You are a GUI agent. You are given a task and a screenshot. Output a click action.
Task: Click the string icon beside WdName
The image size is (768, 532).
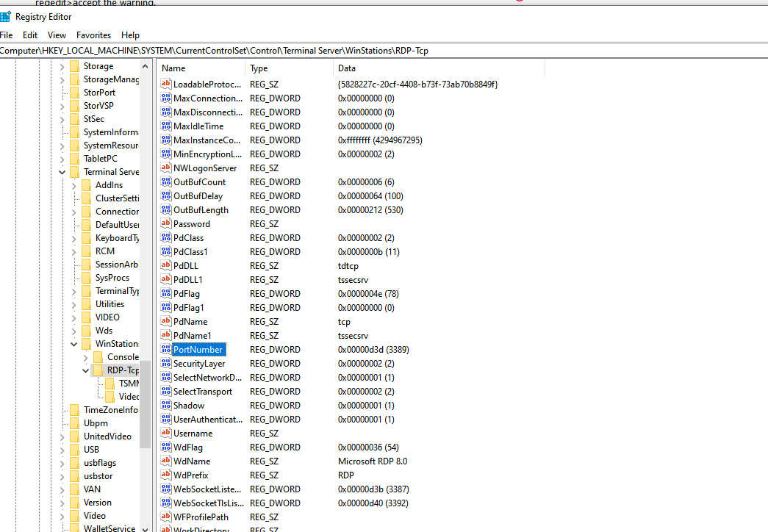(x=165, y=461)
